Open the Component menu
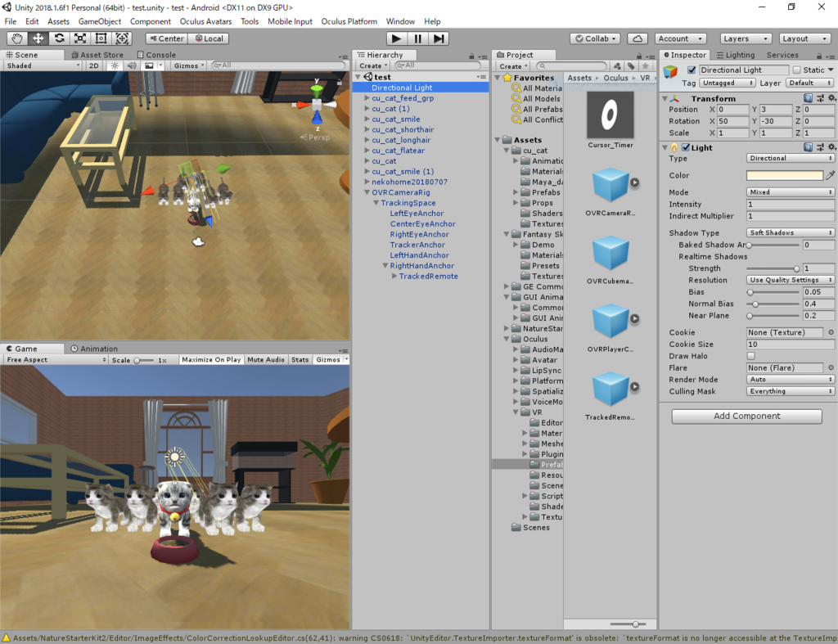The width and height of the screenshot is (838, 644). [x=151, y=21]
